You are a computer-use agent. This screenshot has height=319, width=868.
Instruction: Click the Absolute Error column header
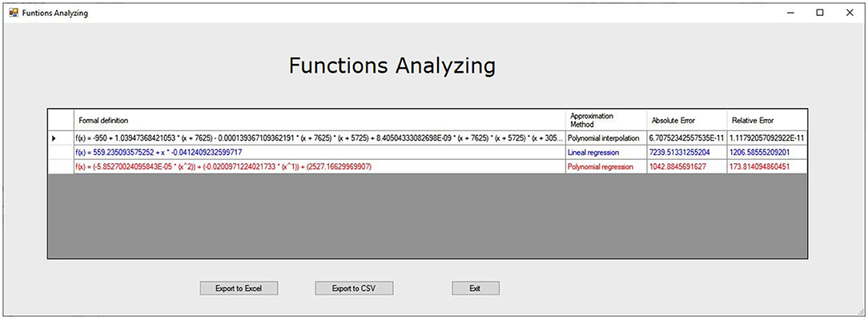point(686,120)
